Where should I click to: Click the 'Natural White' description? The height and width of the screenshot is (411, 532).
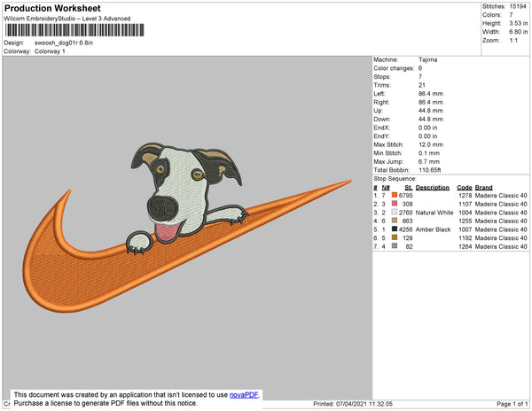coord(434,213)
